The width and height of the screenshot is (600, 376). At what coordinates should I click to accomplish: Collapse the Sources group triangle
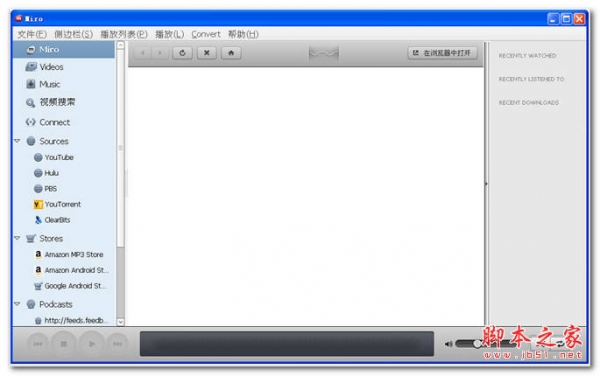[x=17, y=141]
